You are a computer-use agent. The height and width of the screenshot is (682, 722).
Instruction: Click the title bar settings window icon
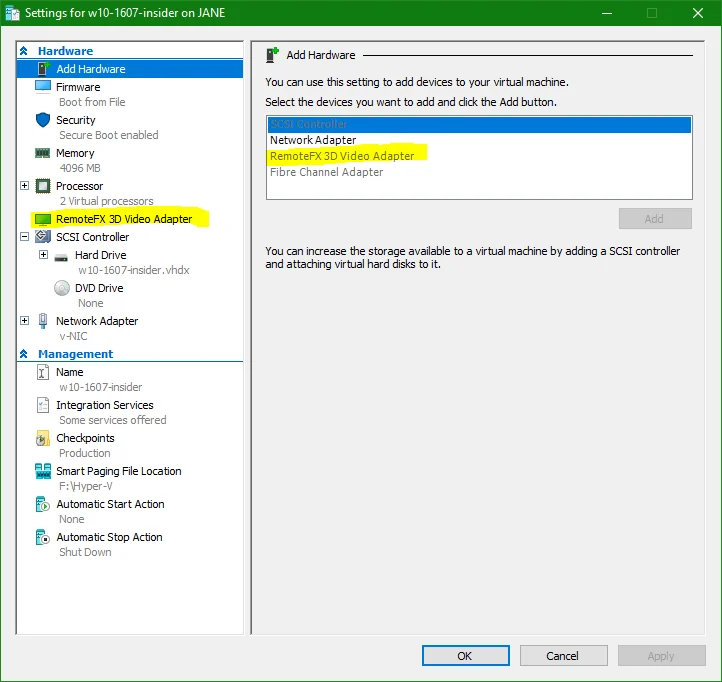tap(12, 13)
